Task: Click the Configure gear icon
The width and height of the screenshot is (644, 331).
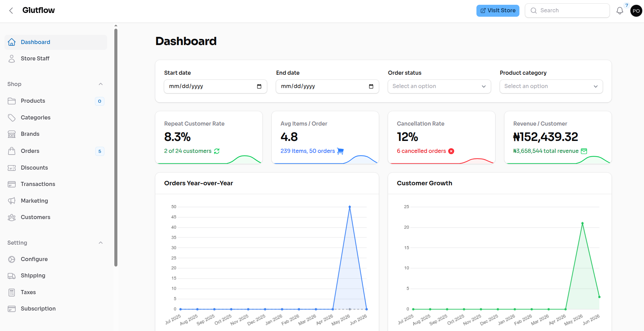Action: [x=12, y=259]
